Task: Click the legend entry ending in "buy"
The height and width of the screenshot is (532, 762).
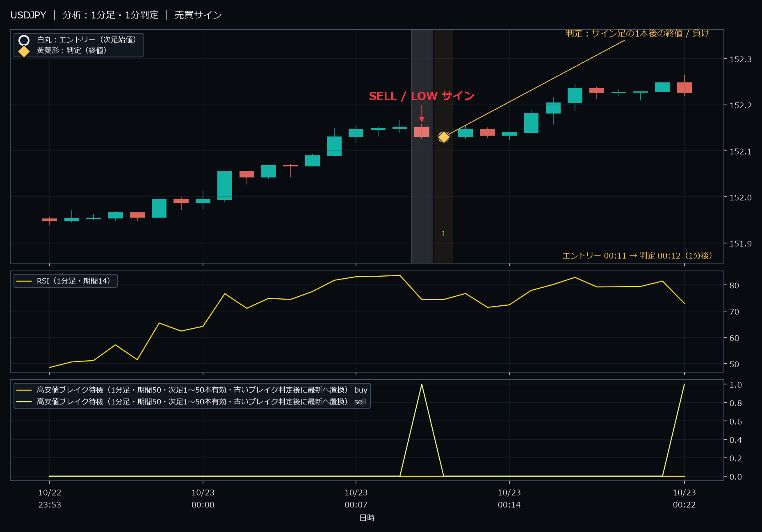Action: click(x=202, y=390)
